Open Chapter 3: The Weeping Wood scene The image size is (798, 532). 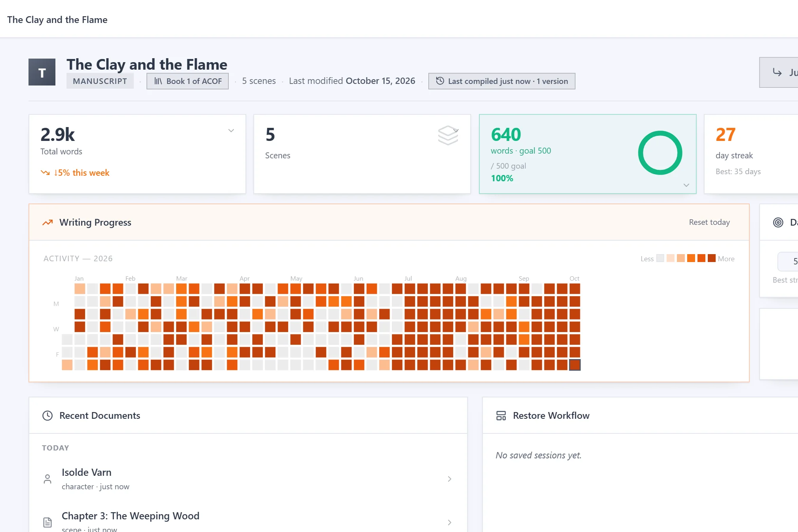click(248, 519)
